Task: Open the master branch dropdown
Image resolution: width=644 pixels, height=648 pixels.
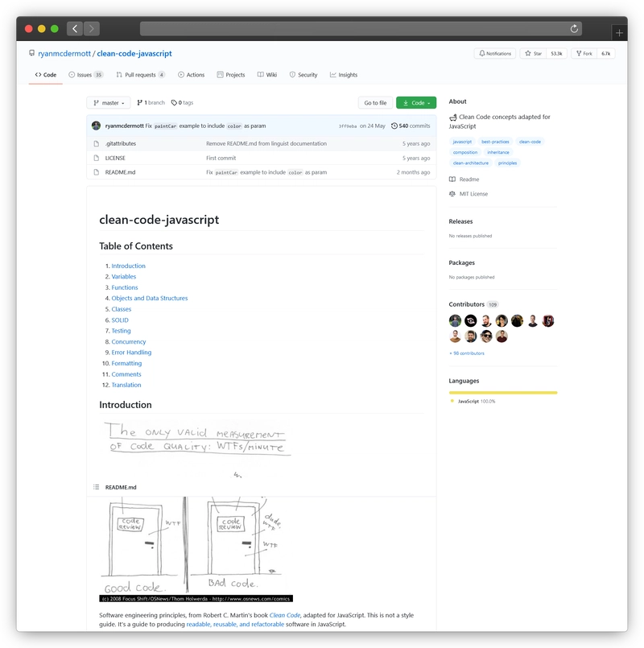Action: [109, 102]
